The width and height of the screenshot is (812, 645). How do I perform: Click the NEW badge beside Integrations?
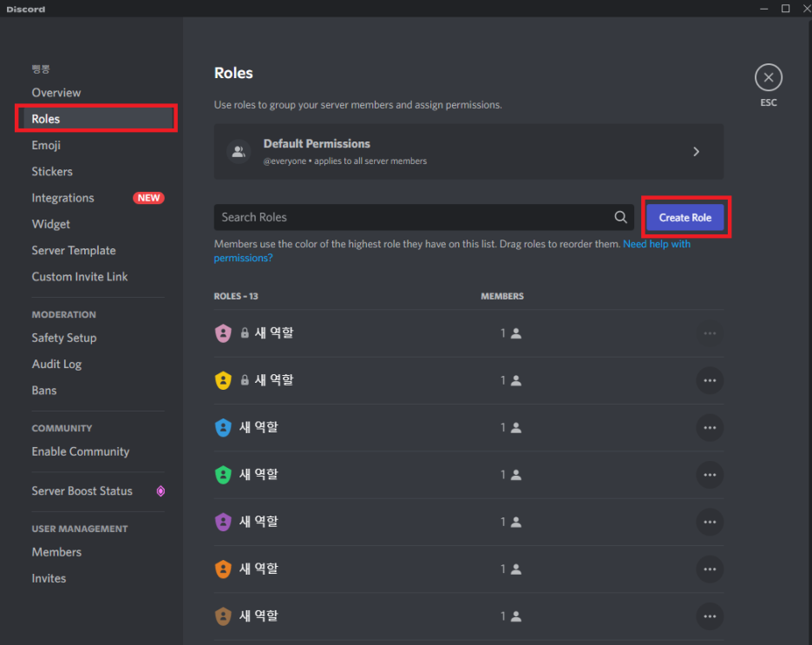148,198
